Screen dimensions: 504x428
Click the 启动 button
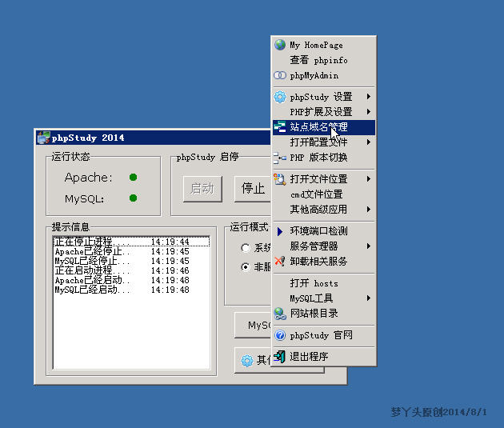click(202, 189)
